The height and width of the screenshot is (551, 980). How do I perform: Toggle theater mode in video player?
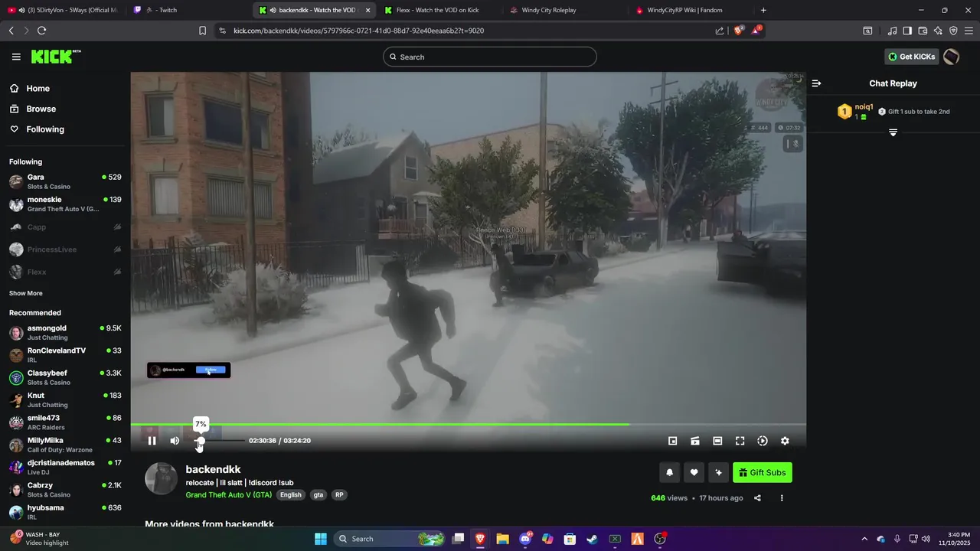[x=717, y=441]
